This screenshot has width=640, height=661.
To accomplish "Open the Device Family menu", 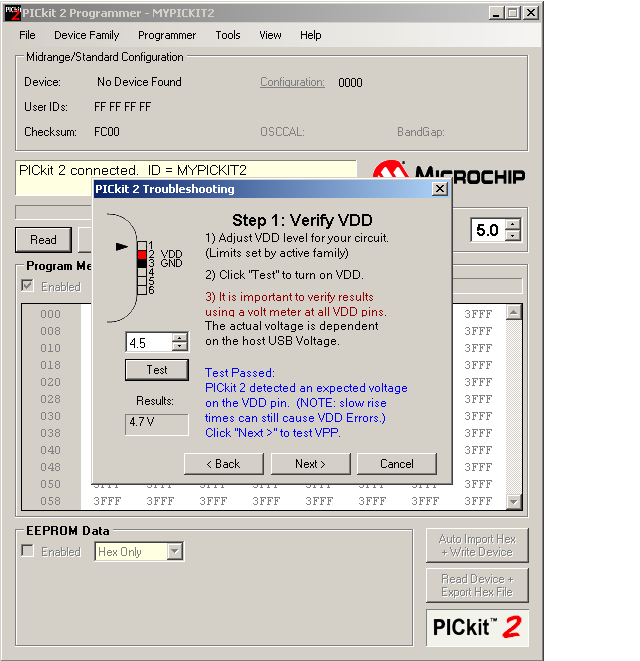I will point(86,35).
